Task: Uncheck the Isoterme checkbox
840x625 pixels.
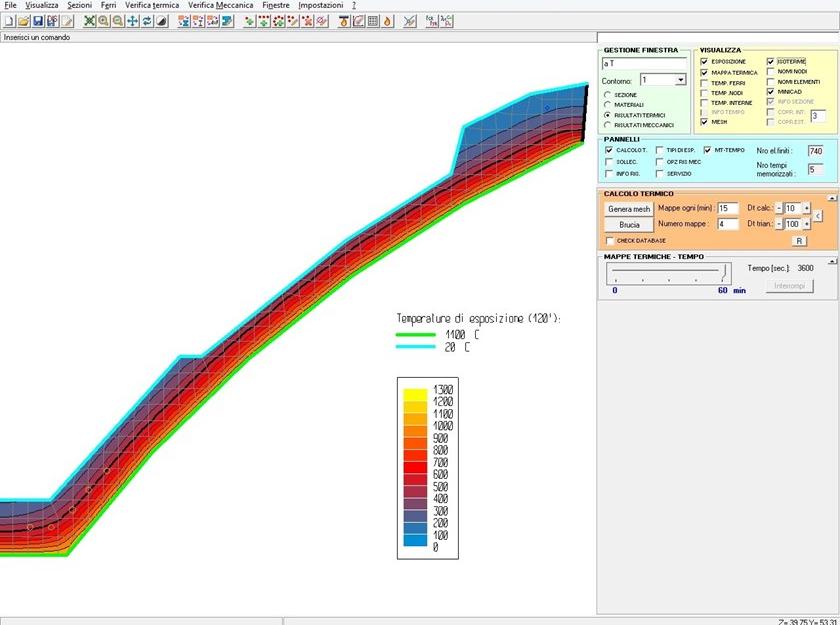Action: pyautogui.click(x=771, y=62)
